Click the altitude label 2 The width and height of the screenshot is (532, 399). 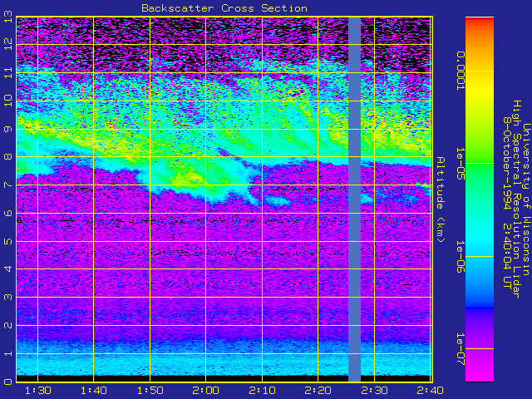8,325
